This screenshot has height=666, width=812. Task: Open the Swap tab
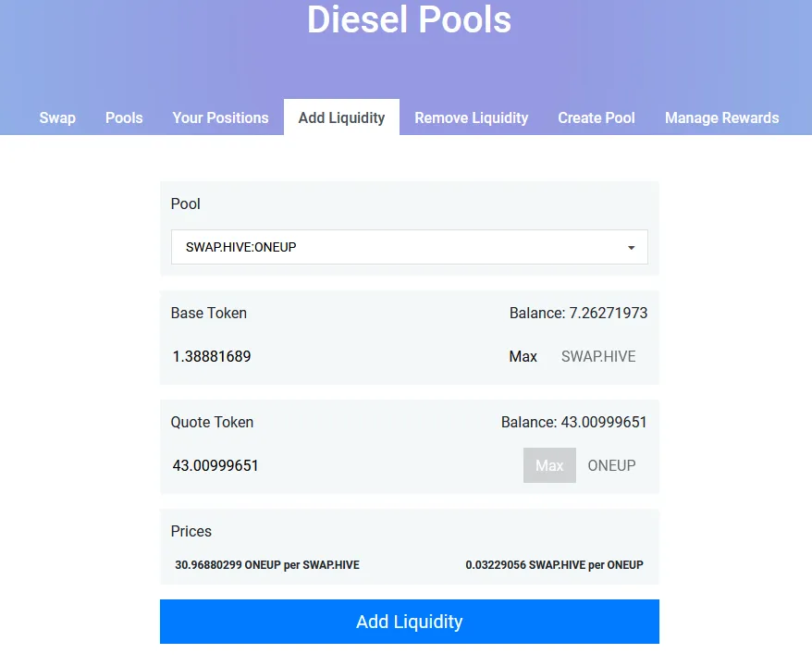57,117
